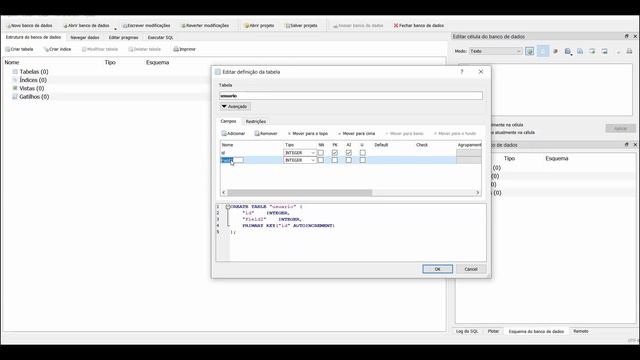
Task: Click Adicionar to add a field
Action: coord(233,133)
